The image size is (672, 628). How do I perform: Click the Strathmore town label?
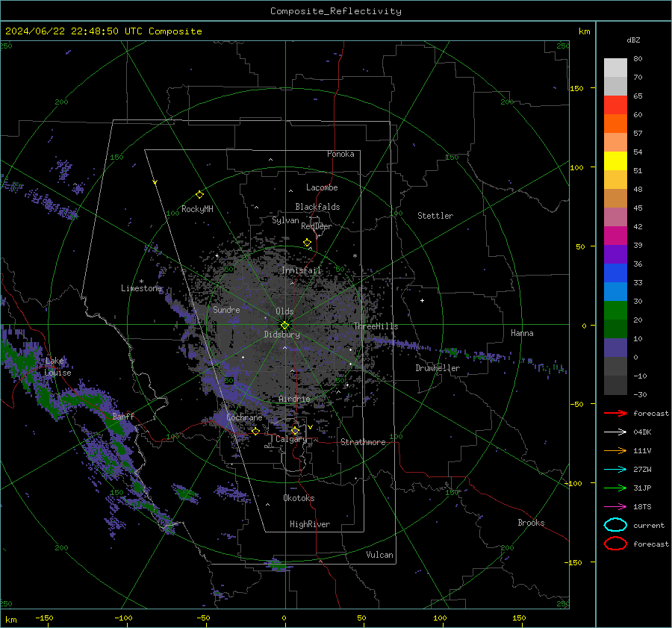[x=364, y=442]
